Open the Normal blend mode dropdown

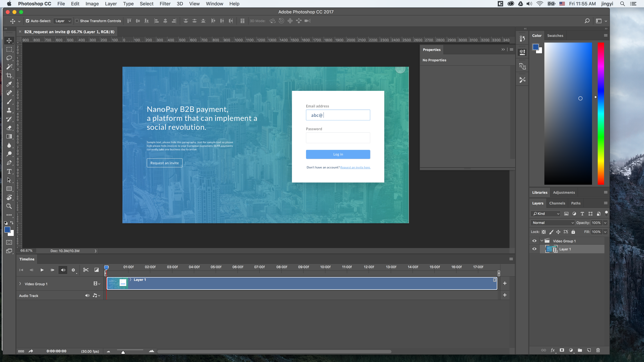click(x=553, y=223)
